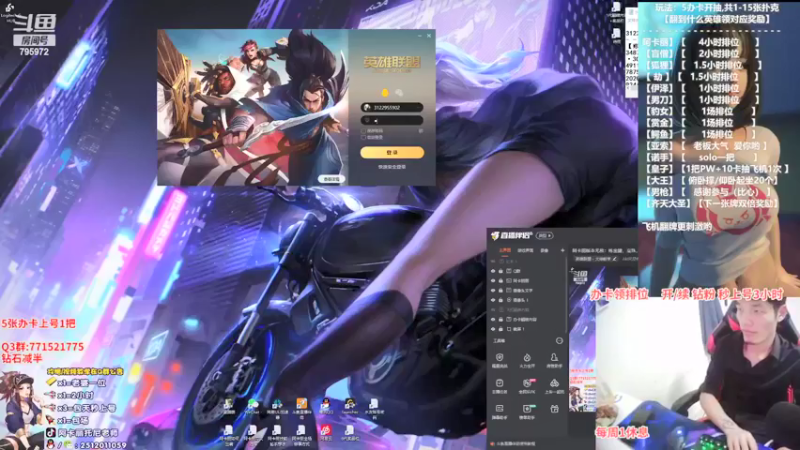
Task: Click the small button on login artwork
Action: [x=332, y=179]
